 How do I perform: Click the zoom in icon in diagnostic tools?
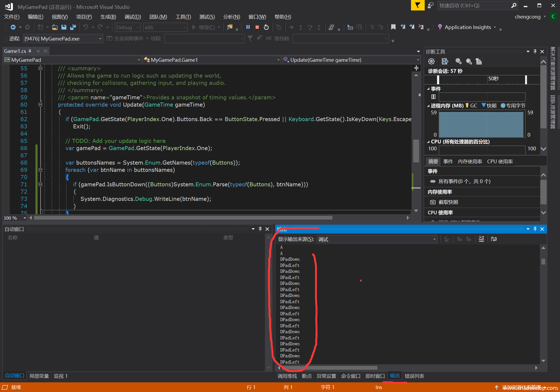point(458,61)
